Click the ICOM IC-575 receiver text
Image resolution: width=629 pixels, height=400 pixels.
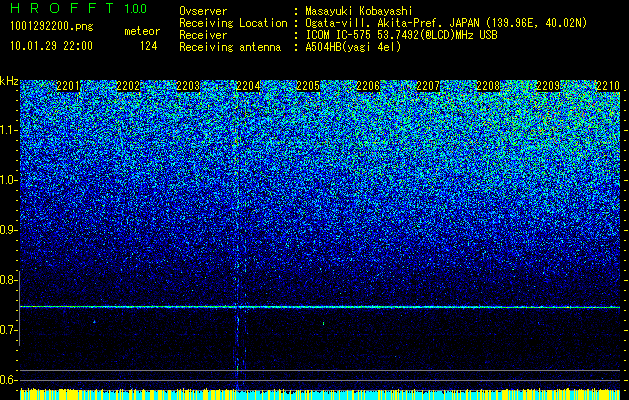click(x=401, y=35)
